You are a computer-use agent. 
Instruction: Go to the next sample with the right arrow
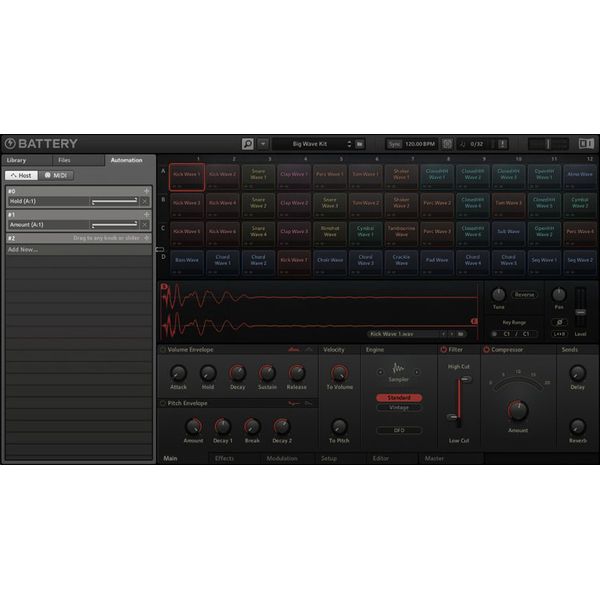click(452, 334)
